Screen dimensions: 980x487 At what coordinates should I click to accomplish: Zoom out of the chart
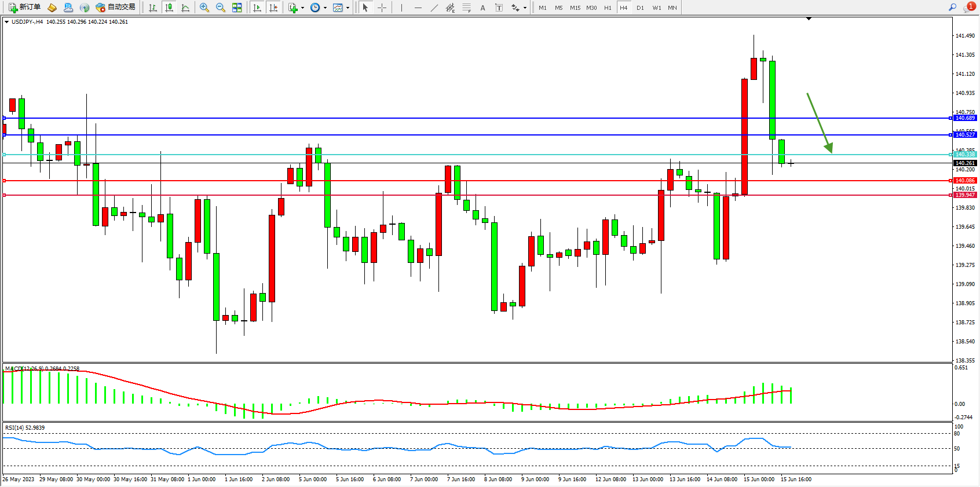click(221, 8)
